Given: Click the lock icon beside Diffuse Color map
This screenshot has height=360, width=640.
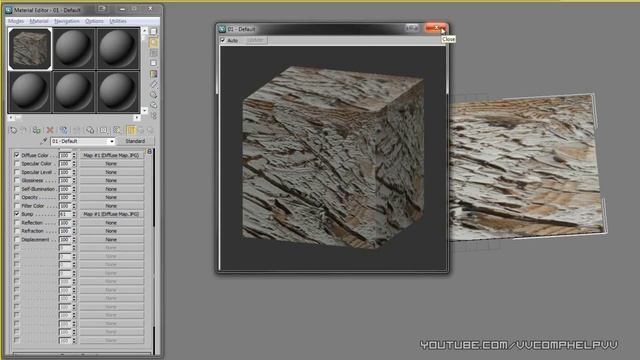Looking at the screenshot, I should [x=149, y=152].
